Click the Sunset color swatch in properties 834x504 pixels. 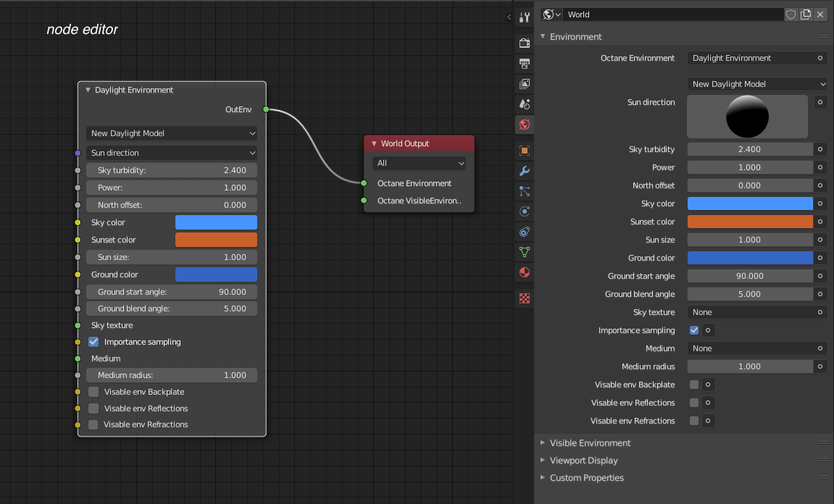click(x=750, y=222)
